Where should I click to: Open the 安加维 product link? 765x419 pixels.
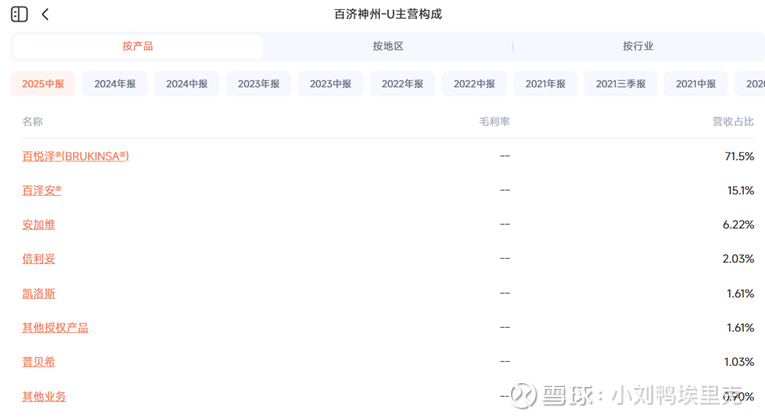pos(39,224)
